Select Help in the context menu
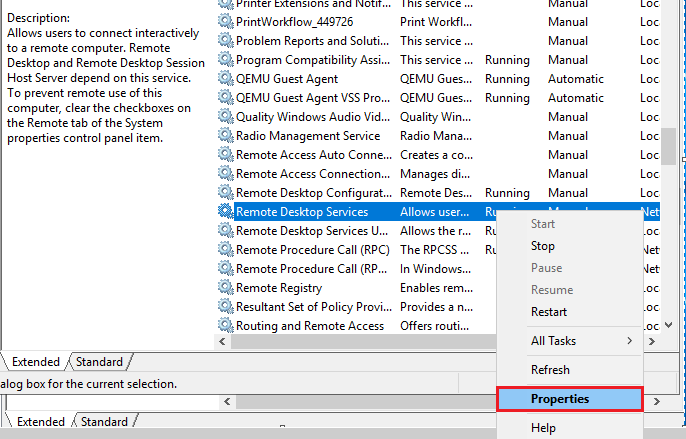 pos(570,428)
